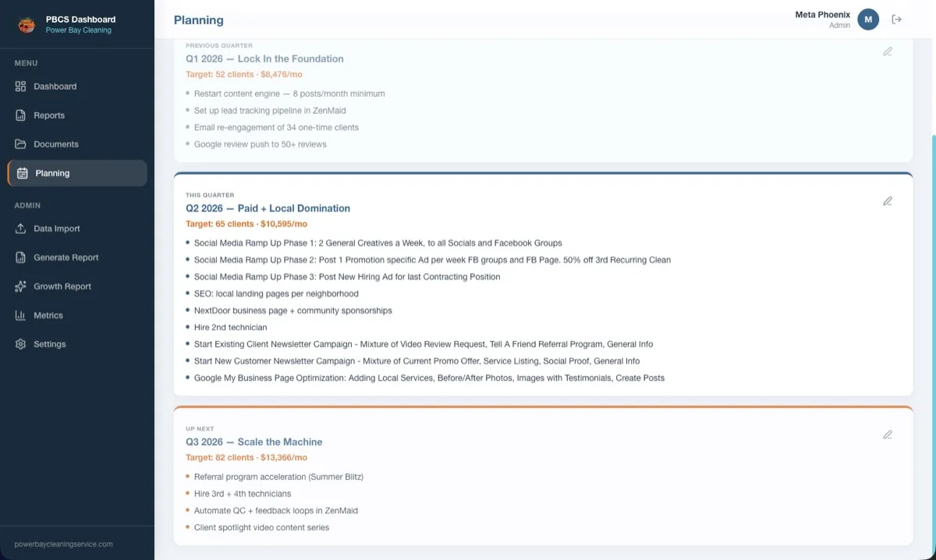Open the Generate Report page
The height and width of the screenshot is (560, 936).
(x=77, y=257)
